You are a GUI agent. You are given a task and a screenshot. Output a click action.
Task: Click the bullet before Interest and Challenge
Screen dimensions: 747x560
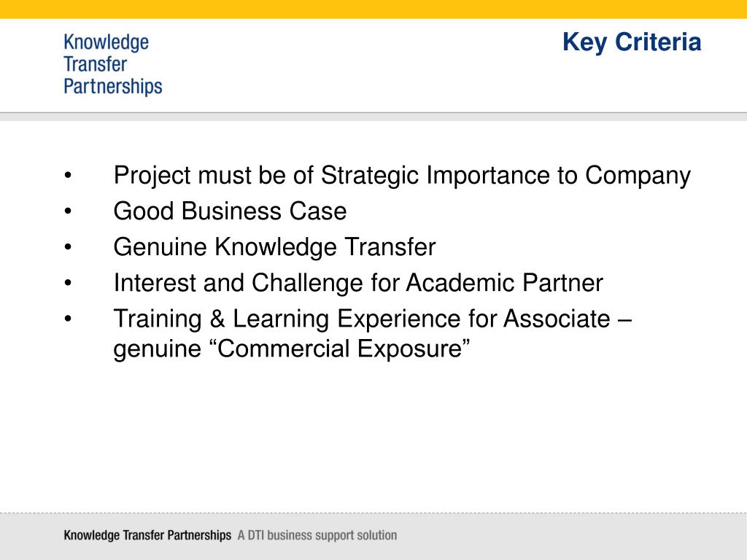point(68,283)
